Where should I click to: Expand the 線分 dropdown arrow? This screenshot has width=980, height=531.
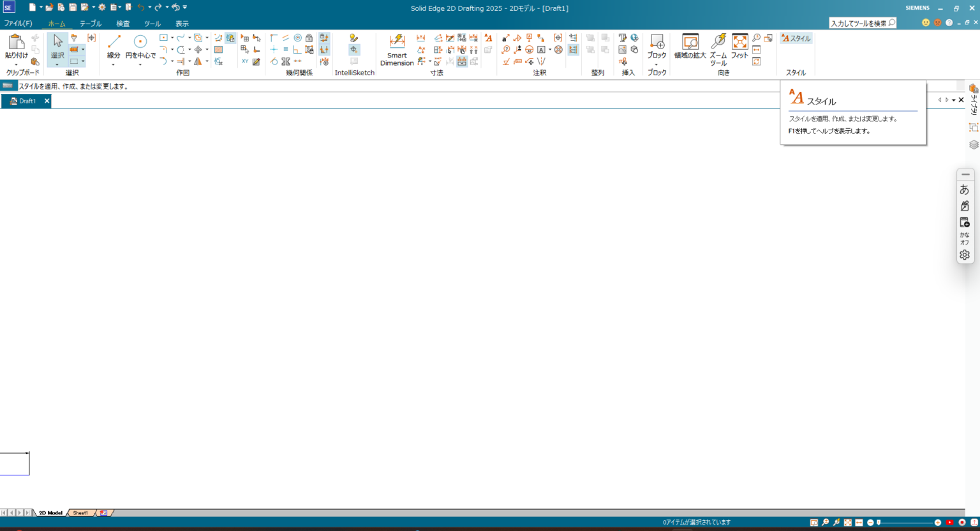click(114, 64)
